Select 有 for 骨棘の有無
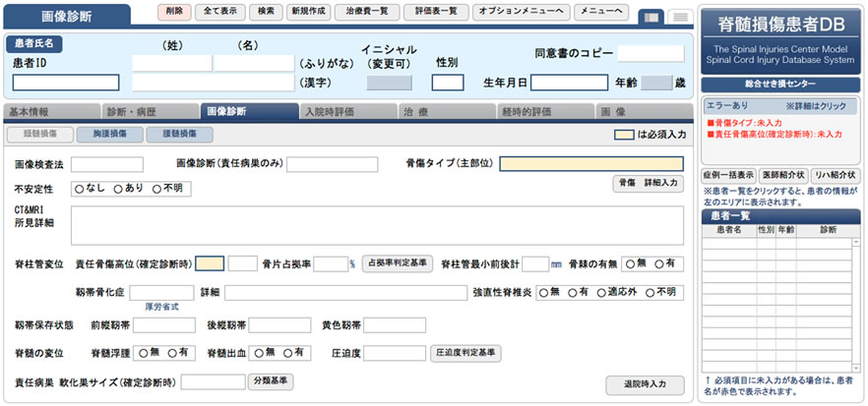The image size is (868, 406). point(659,263)
